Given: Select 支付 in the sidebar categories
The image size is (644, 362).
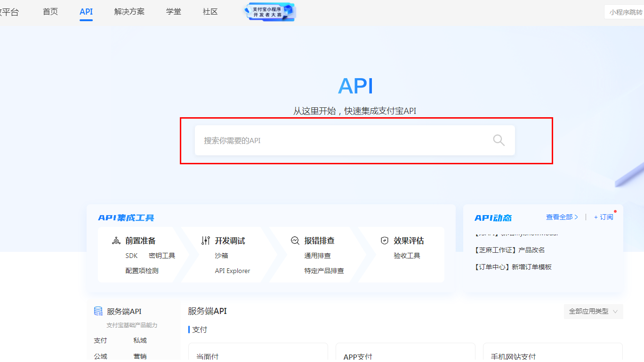Looking at the screenshot, I should click(100, 340).
